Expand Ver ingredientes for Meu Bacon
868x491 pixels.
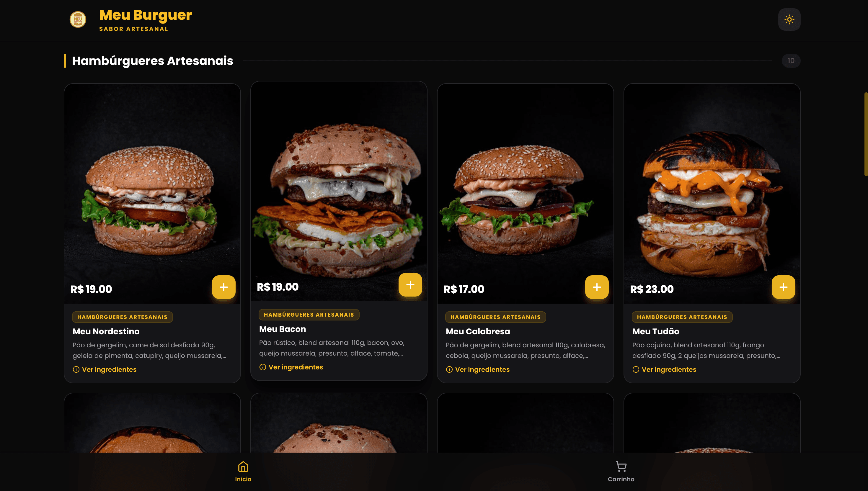pos(291,367)
